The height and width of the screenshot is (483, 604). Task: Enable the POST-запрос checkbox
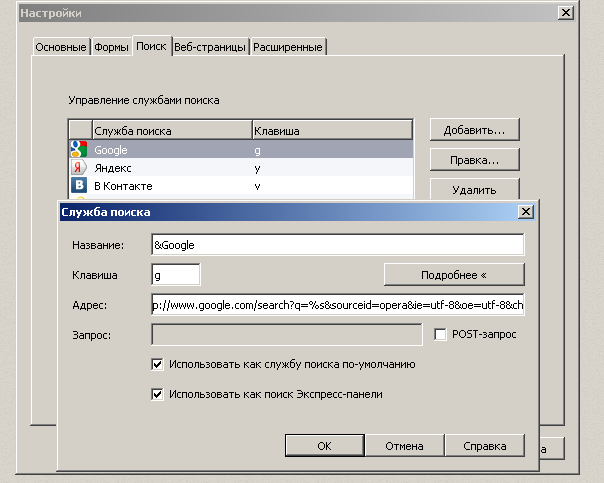coord(440,334)
